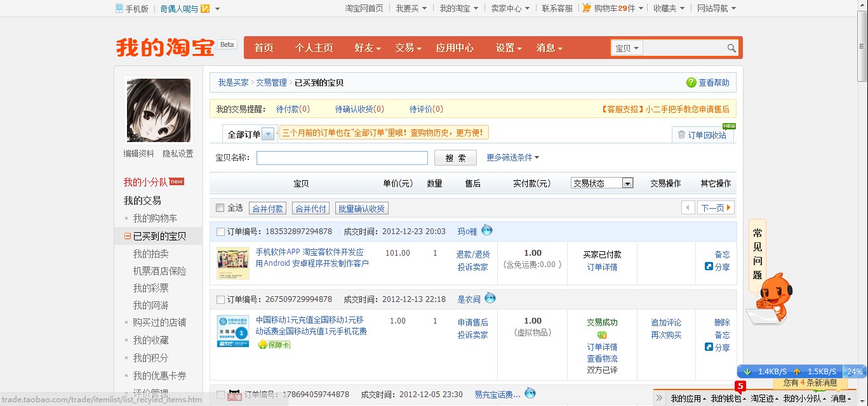Click the 合并代付 button
This screenshot has width=868, height=406.
[311, 208]
